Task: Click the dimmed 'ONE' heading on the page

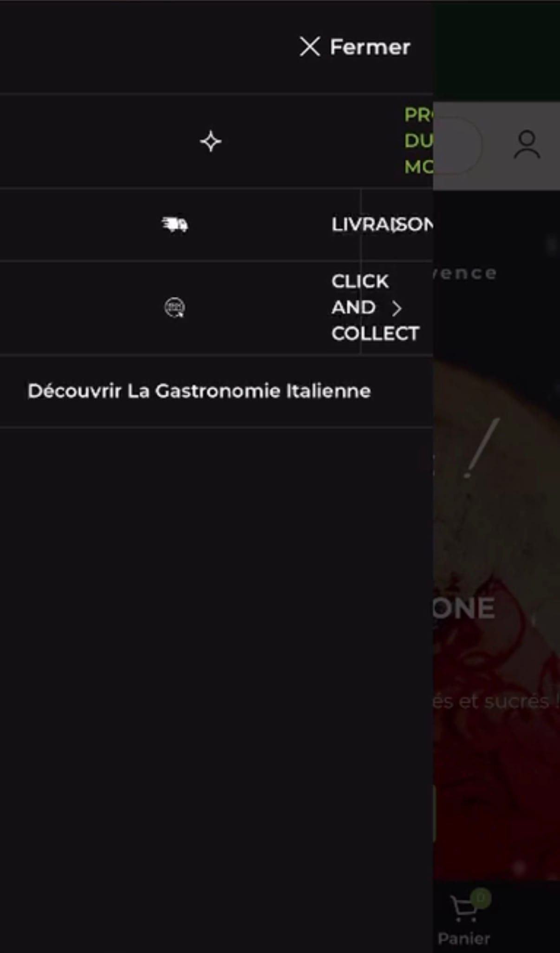Action: [x=464, y=608]
